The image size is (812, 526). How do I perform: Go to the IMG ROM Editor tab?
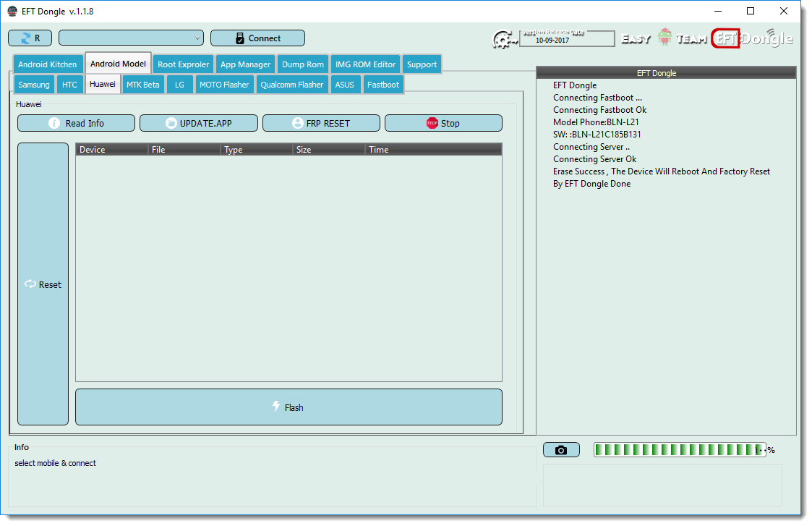click(365, 64)
